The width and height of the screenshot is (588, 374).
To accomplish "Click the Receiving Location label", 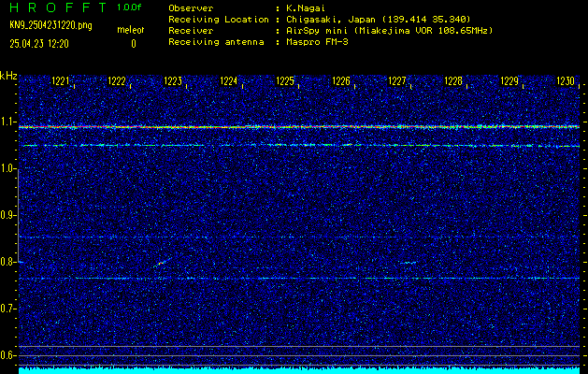I will (219, 20).
